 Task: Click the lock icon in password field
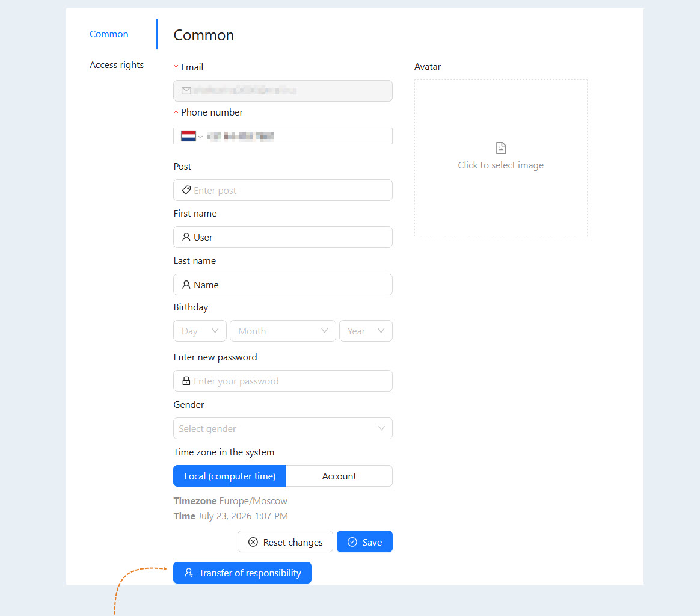(x=186, y=381)
